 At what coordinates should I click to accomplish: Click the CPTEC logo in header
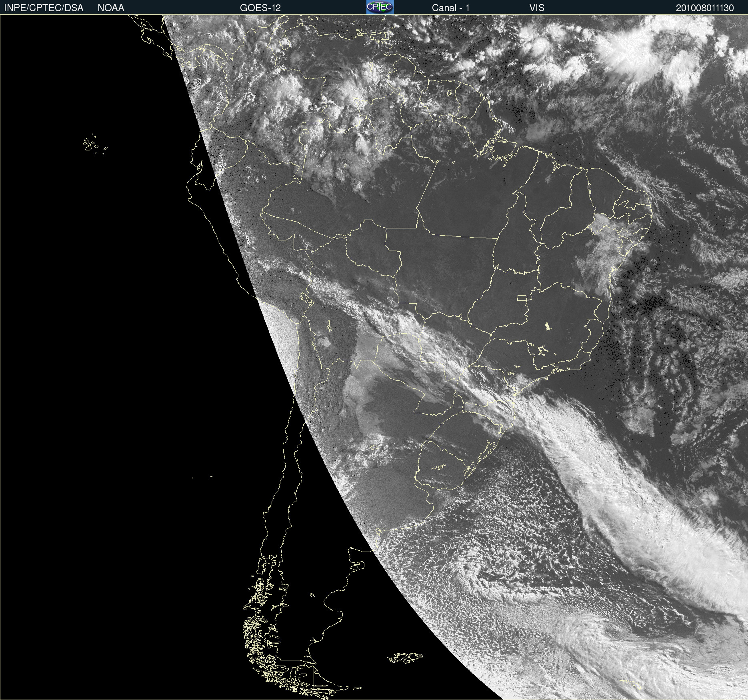[380, 7]
